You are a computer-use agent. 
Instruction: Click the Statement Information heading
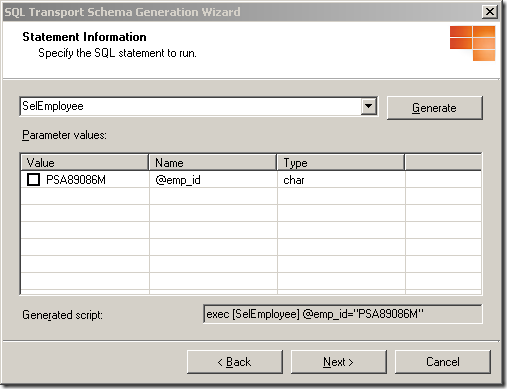[x=84, y=37]
